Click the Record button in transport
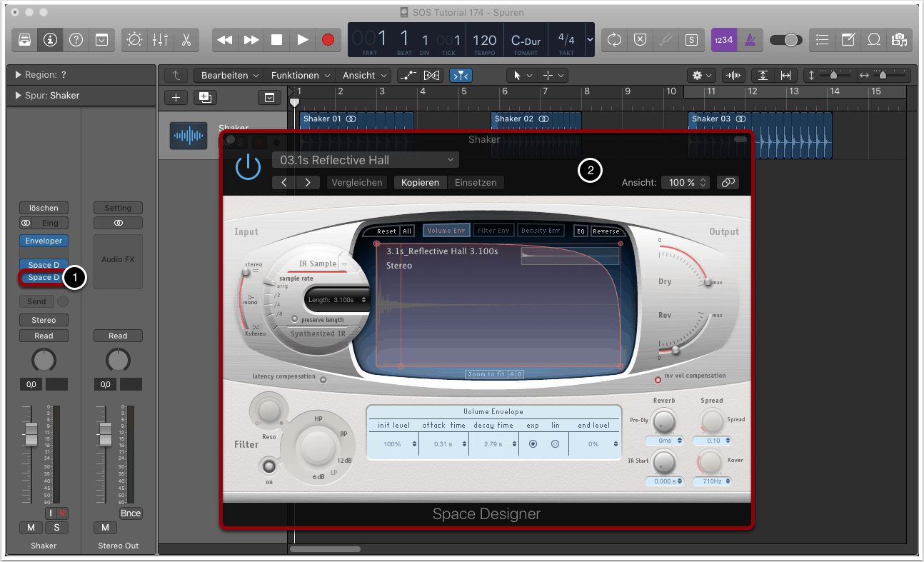 tap(328, 40)
